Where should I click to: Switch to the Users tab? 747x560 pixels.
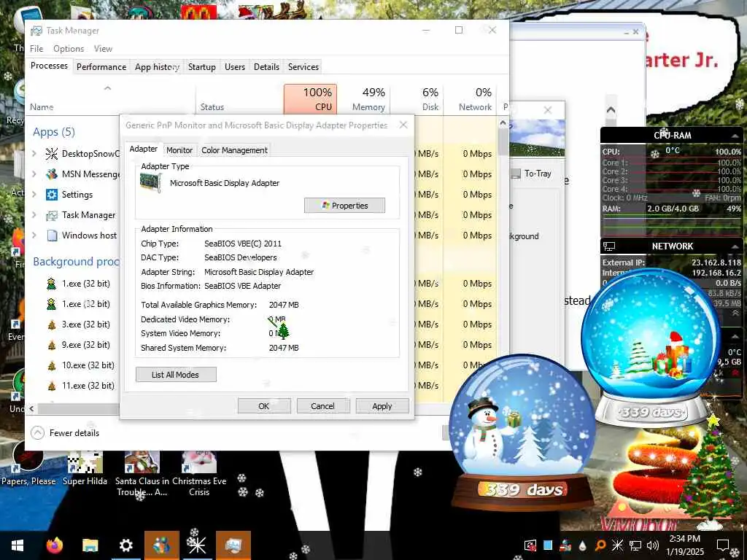(x=235, y=67)
